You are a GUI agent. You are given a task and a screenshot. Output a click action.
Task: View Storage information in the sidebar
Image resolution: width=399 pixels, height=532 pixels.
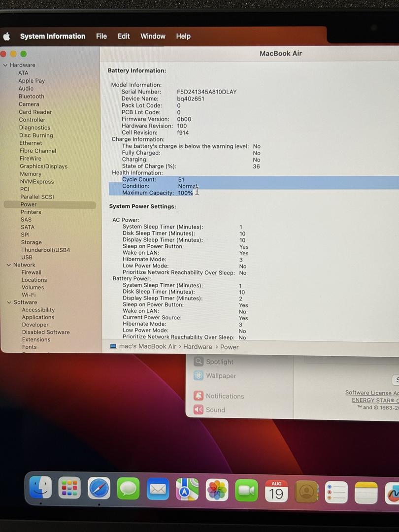point(31,242)
